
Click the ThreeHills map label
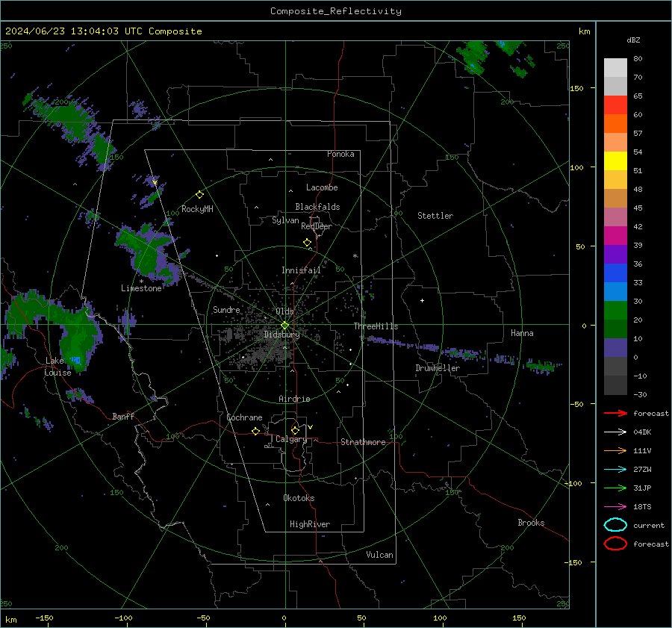click(376, 326)
